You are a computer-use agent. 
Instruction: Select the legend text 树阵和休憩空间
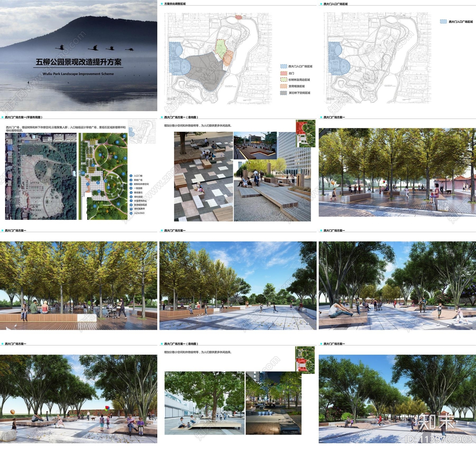point(141,184)
